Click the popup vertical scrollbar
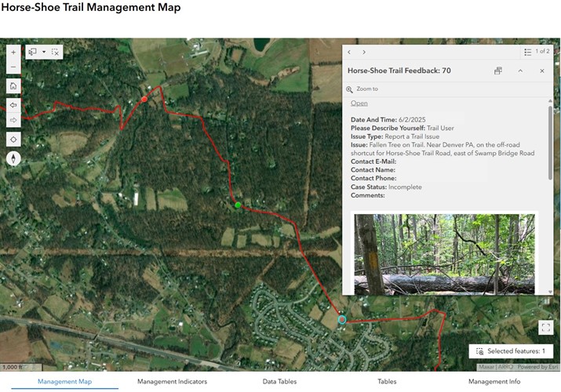Image resolution: width=561 pixels, height=392 pixels. [550, 142]
